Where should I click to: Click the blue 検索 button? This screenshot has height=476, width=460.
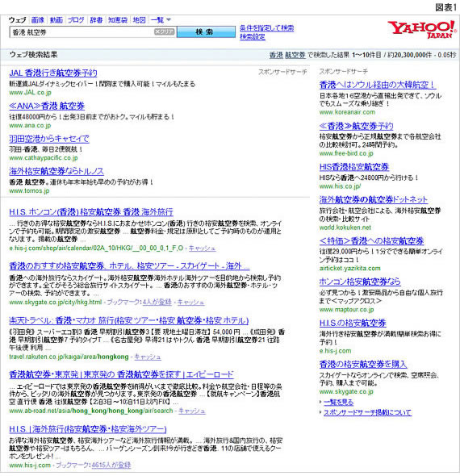coord(206,32)
